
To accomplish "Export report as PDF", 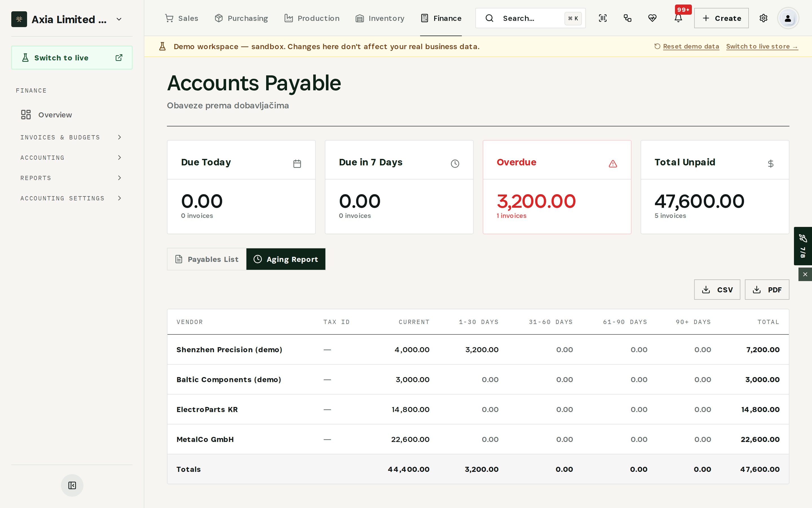I will pyautogui.click(x=767, y=290).
